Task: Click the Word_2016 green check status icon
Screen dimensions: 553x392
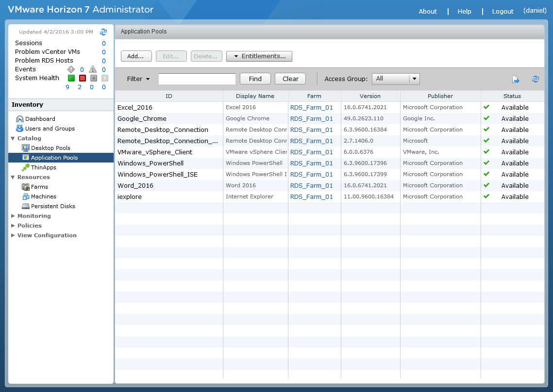Action: click(x=486, y=185)
